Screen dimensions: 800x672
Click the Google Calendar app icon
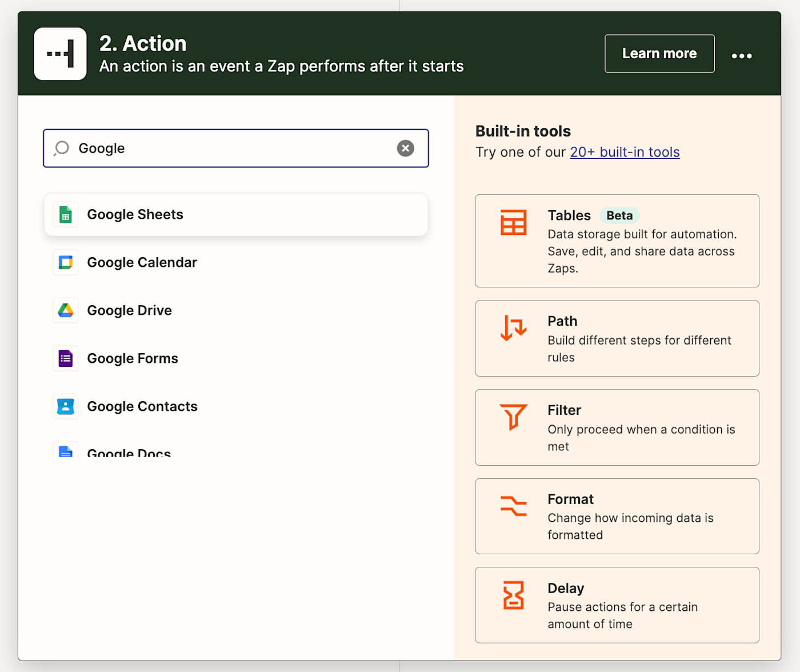[x=66, y=263]
